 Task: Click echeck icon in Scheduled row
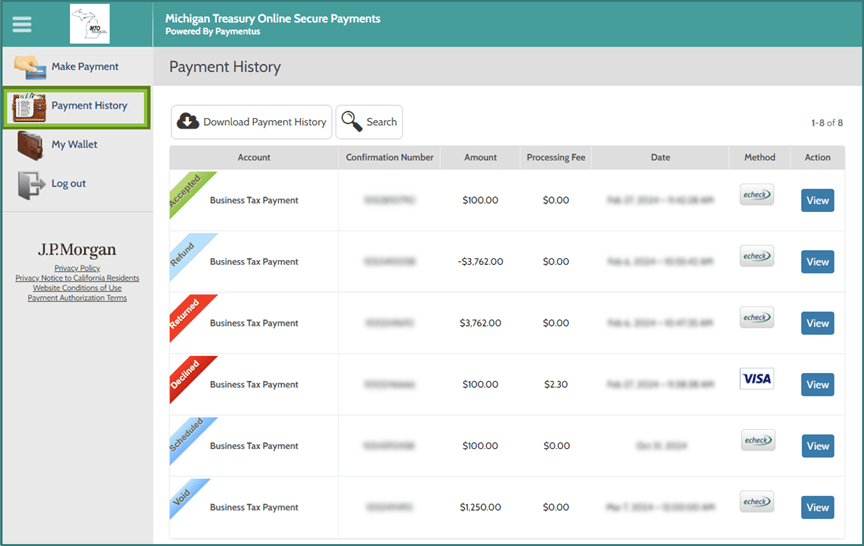(x=758, y=440)
